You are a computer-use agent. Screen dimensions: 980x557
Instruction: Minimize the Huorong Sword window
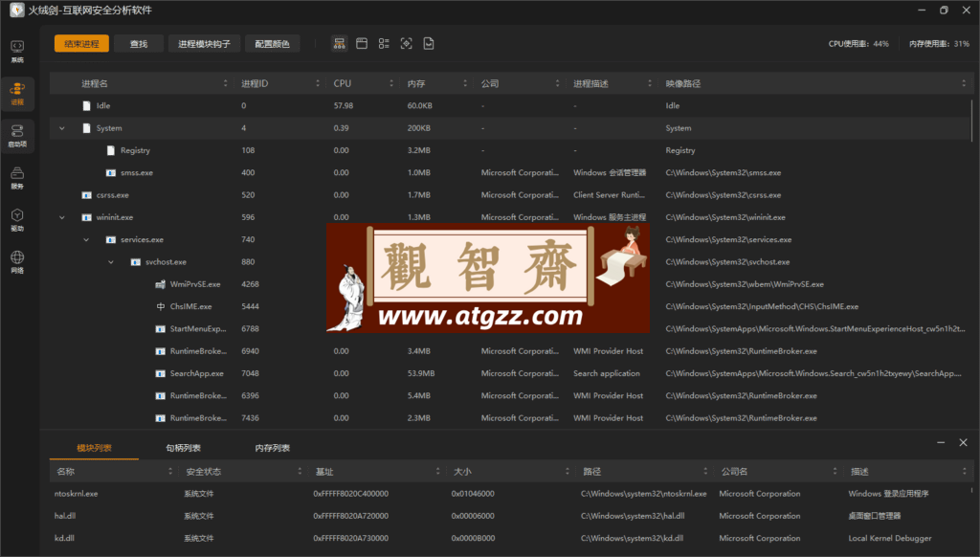[x=922, y=10]
